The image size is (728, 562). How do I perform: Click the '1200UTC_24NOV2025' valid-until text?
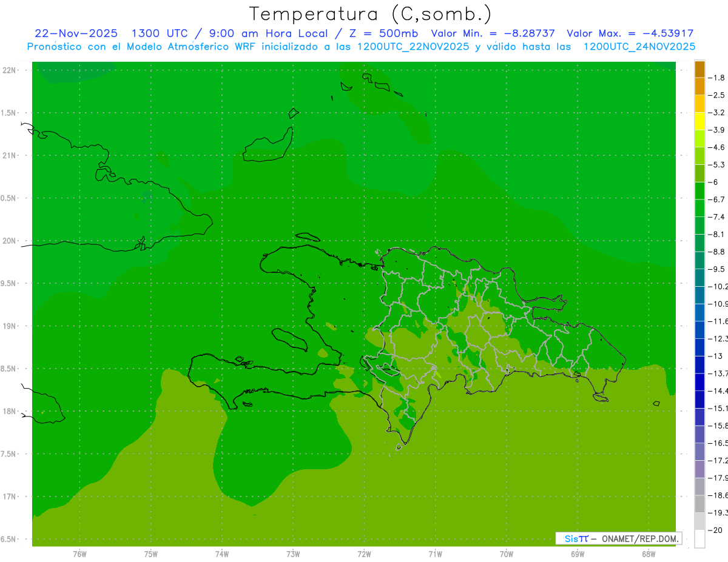coord(639,47)
